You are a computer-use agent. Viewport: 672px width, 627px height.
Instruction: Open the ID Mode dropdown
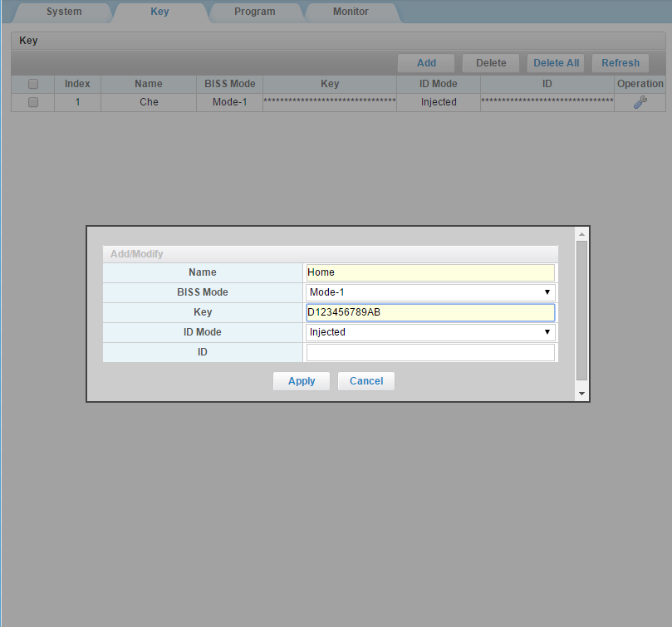[x=430, y=332]
